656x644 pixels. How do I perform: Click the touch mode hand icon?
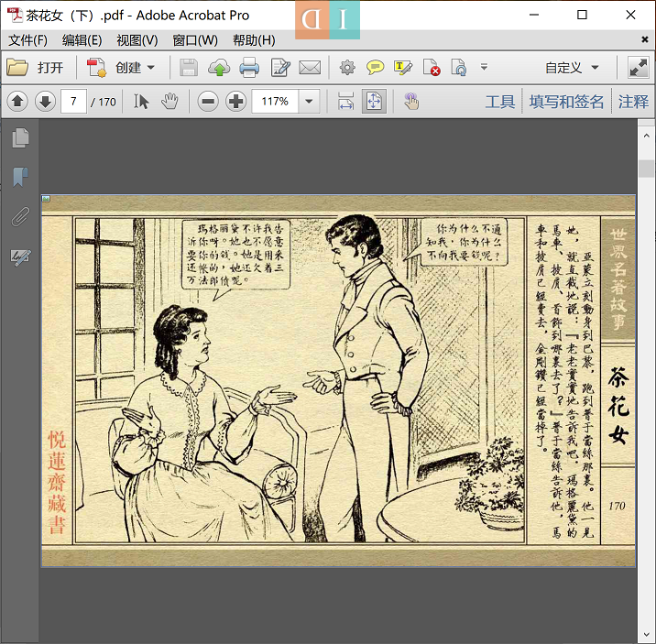point(411,101)
